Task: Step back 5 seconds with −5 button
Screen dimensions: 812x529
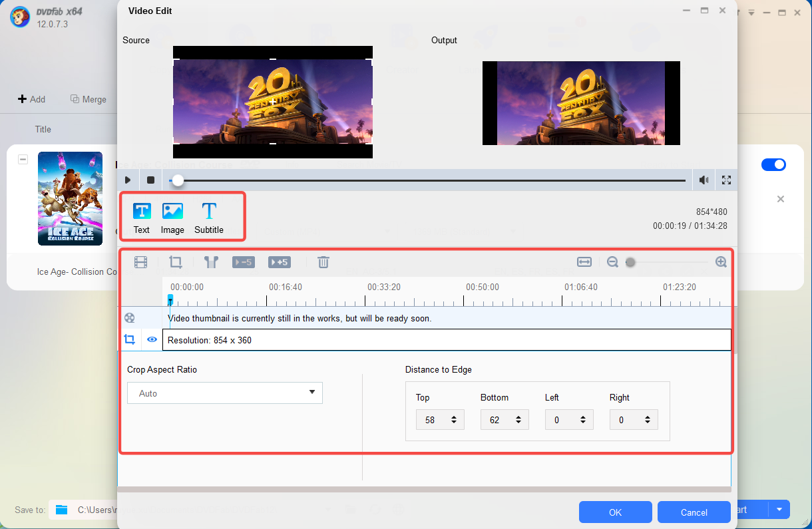Action: (244, 262)
